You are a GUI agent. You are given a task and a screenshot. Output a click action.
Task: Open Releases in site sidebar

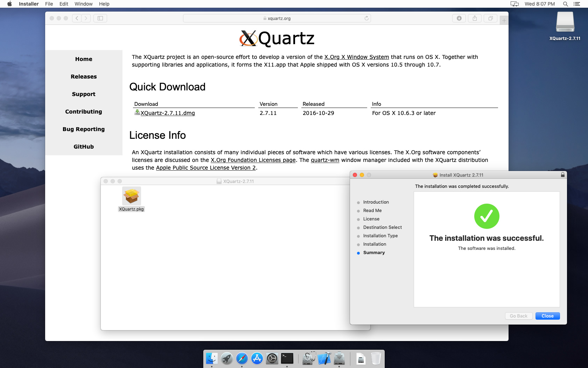[x=84, y=77]
